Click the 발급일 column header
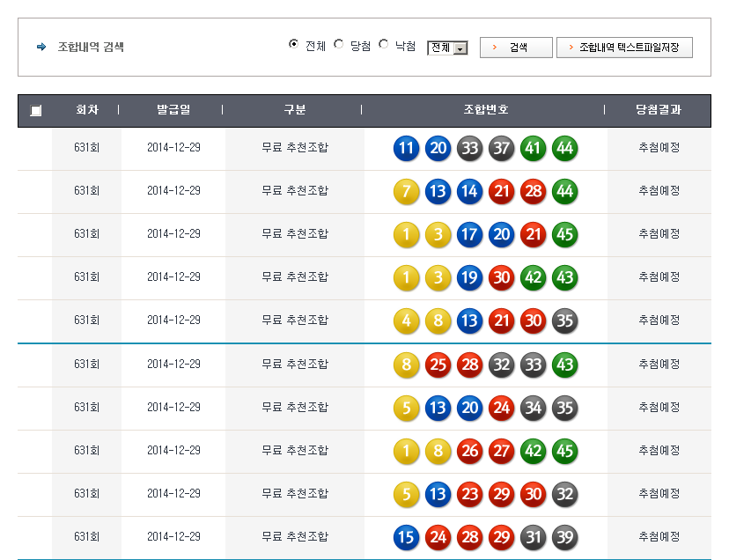 [x=173, y=110]
